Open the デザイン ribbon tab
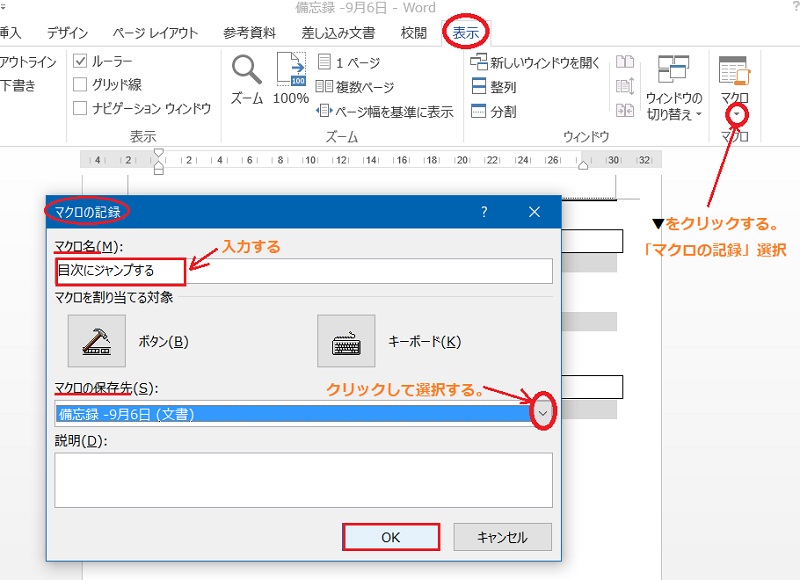Image resolution: width=800 pixels, height=580 pixels. click(67, 33)
